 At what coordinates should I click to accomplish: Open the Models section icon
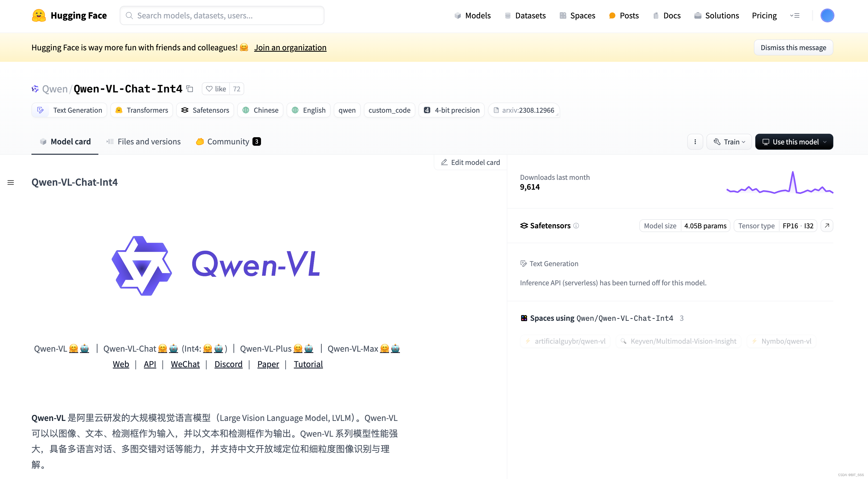tap(457, 15)
